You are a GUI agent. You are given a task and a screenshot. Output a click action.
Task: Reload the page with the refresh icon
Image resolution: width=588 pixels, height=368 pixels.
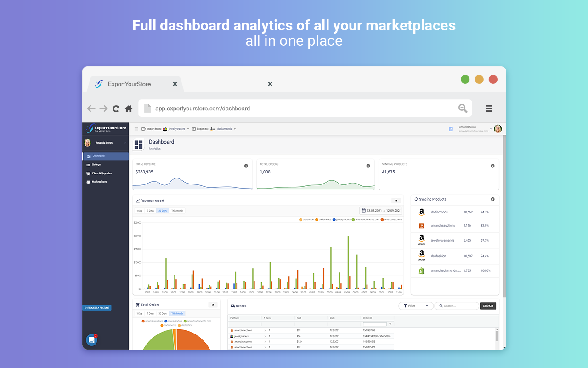(x=116, y=109)
